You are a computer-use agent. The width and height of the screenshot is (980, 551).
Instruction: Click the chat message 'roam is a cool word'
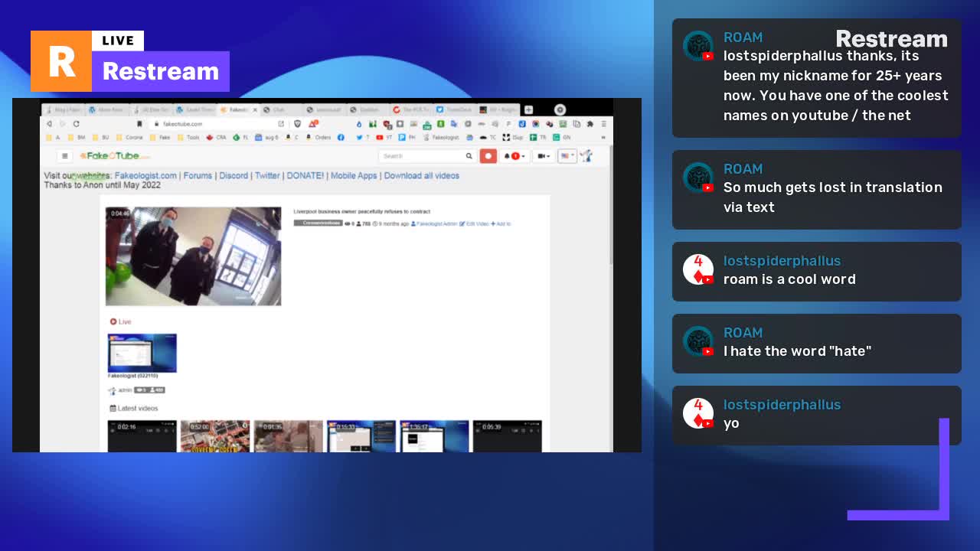[x=789, y=279]
